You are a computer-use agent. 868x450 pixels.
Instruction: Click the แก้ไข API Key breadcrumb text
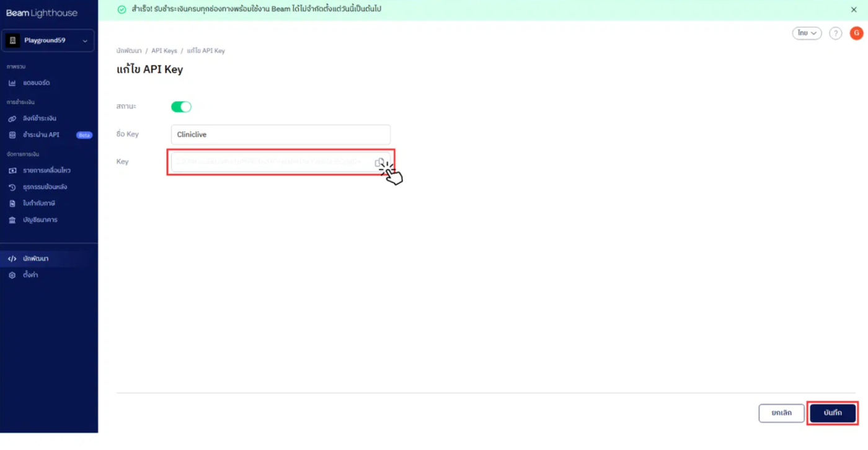pos(206,51)
